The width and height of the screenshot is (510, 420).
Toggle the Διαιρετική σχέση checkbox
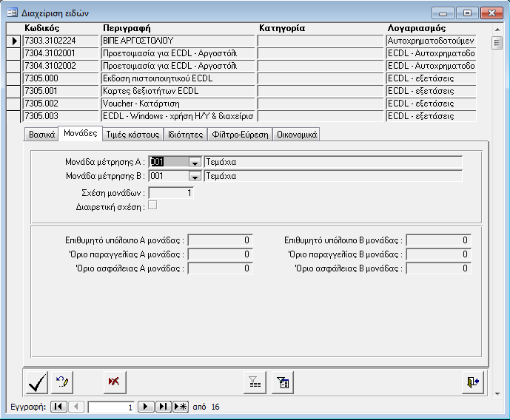pyautogui.click(x=152, y=206)
